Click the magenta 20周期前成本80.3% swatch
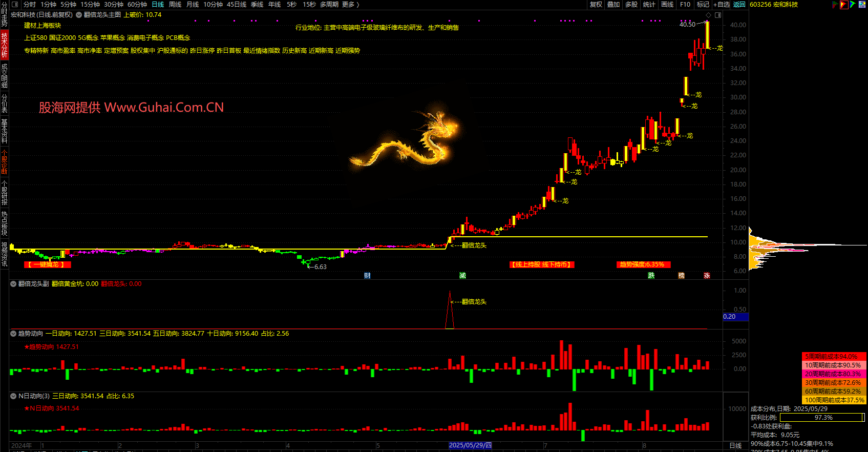 point(834,374)
